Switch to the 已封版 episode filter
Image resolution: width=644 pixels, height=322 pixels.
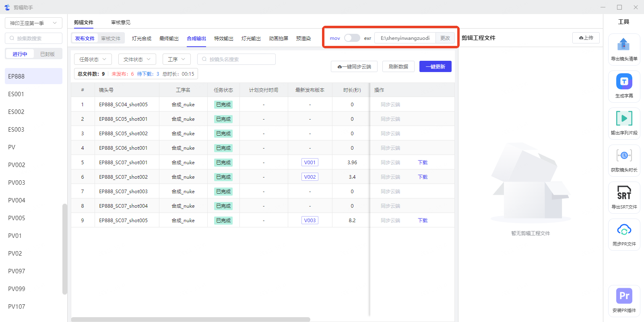pos(47,54)
